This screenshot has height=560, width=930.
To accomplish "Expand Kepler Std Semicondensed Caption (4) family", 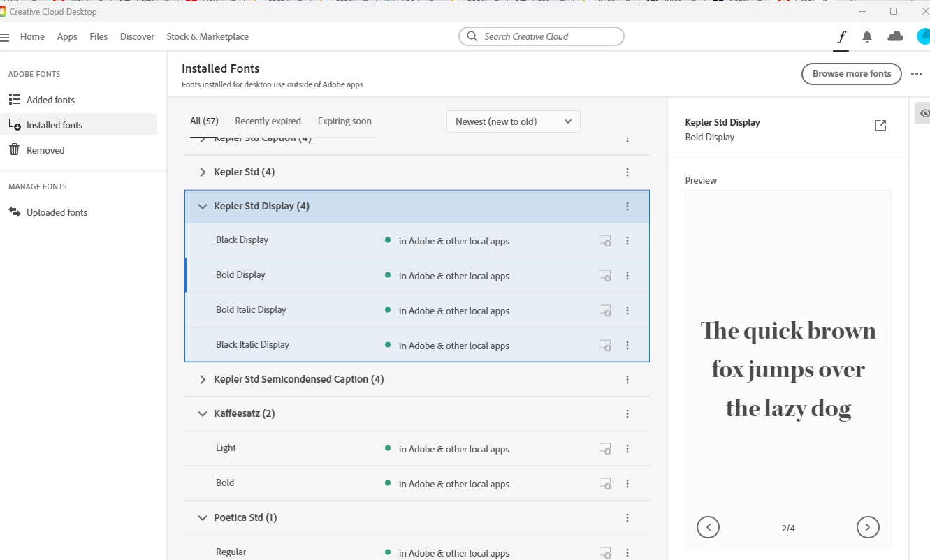I will point(203,380).
